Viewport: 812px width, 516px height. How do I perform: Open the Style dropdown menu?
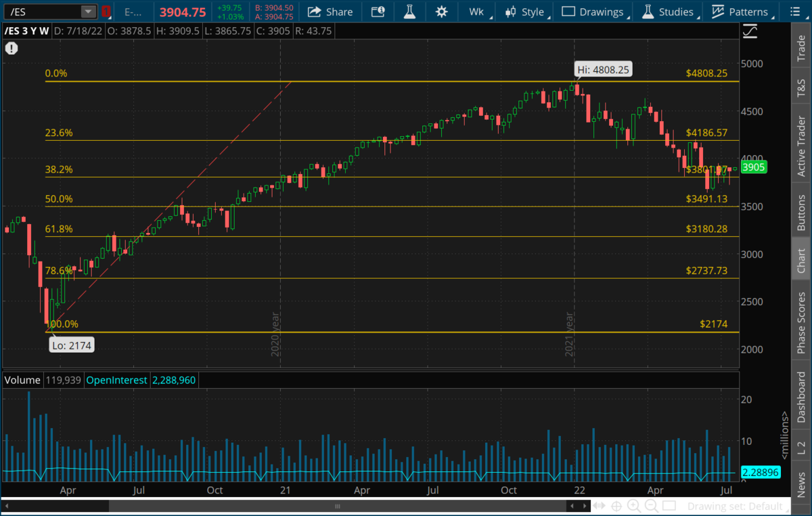pyautogui.click(x=526, y=12)
